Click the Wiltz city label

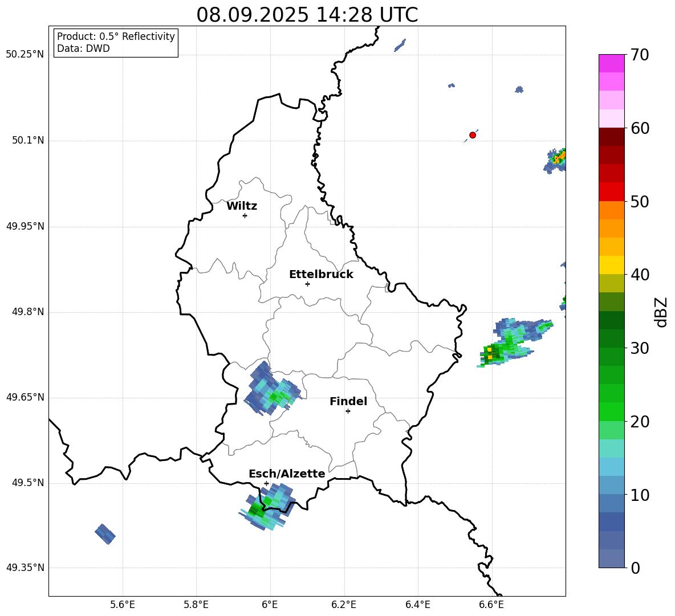[242, 206]
